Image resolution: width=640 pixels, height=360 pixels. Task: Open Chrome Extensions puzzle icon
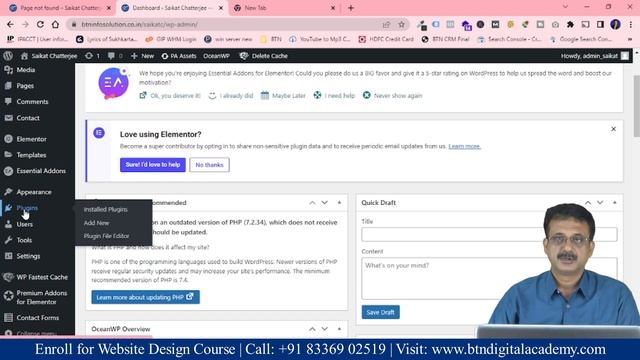(x=570, y=24)
